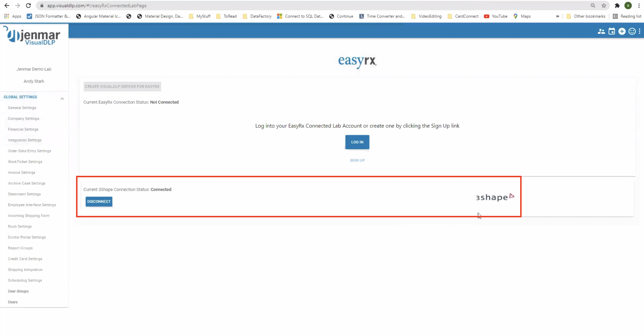The height and width of the screenshot is (335, 644).
Task: Click the smiley face icon in header
Action: 632,31
